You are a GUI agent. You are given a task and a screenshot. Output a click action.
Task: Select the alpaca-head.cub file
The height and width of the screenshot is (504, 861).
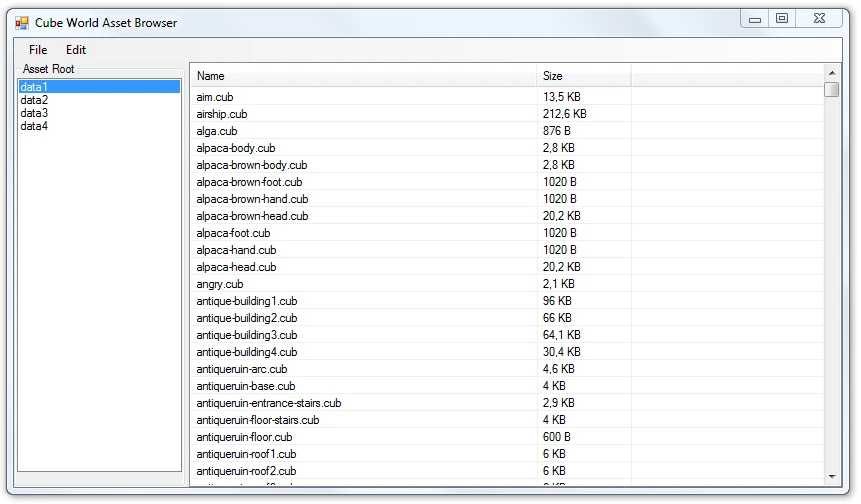click(x=236, y=267)
